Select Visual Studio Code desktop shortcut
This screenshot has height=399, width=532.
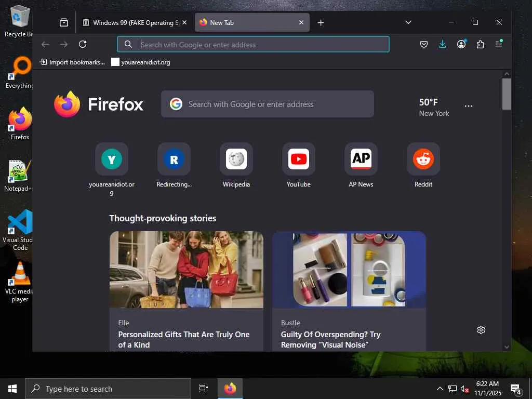point(18,230)
